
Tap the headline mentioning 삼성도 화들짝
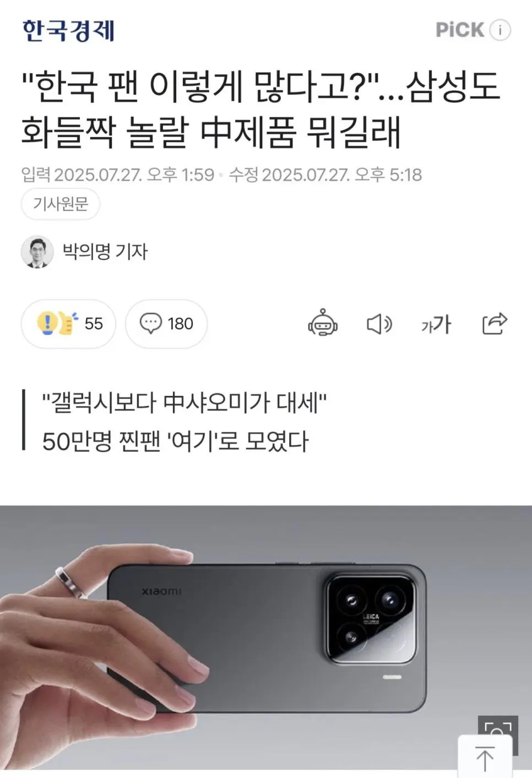click(260, 109)
